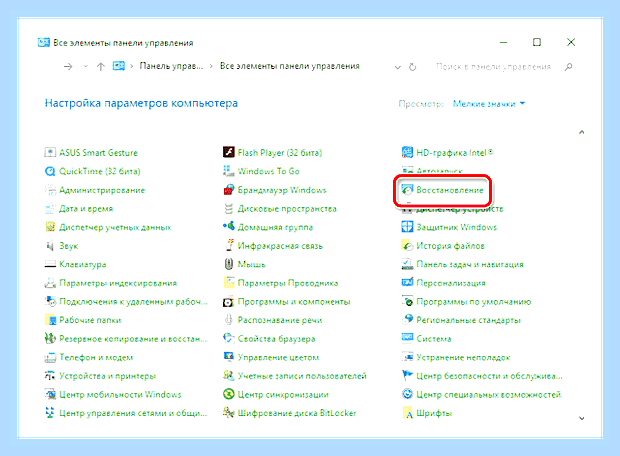Click the HD-графика Intel icon
The height and width of the screenshot is (456, 620).
pos(407,152)
